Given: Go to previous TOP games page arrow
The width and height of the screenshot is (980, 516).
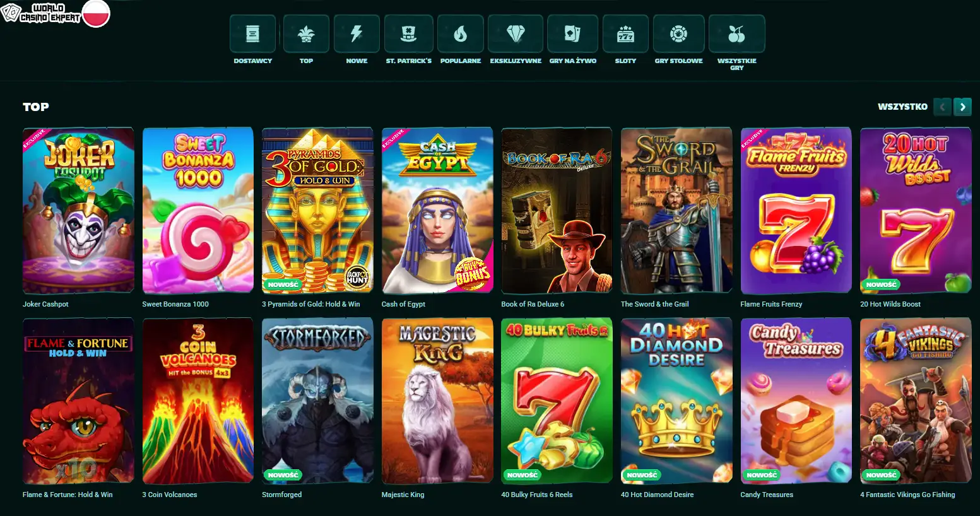Looking at the screenshot, I should tap(942, 107).
